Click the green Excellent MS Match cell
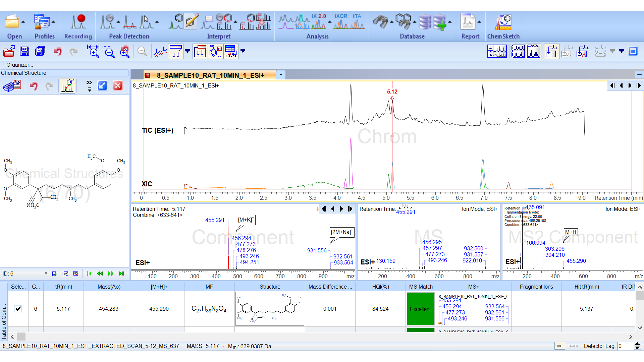 point(420,309)
